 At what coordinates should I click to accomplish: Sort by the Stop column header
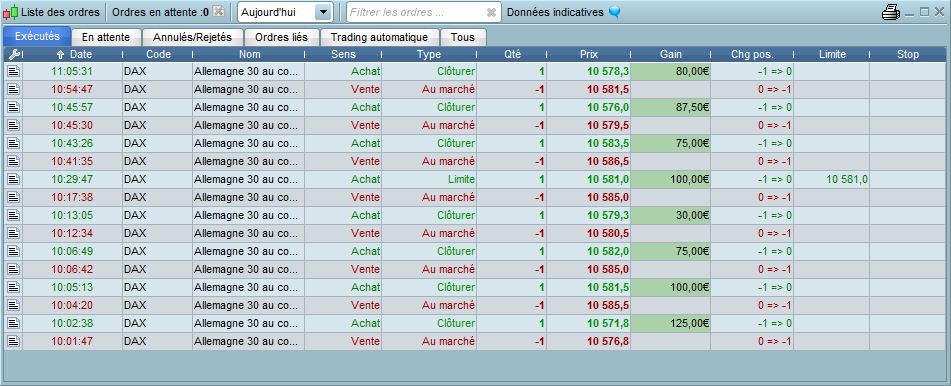tap(907, 54)
